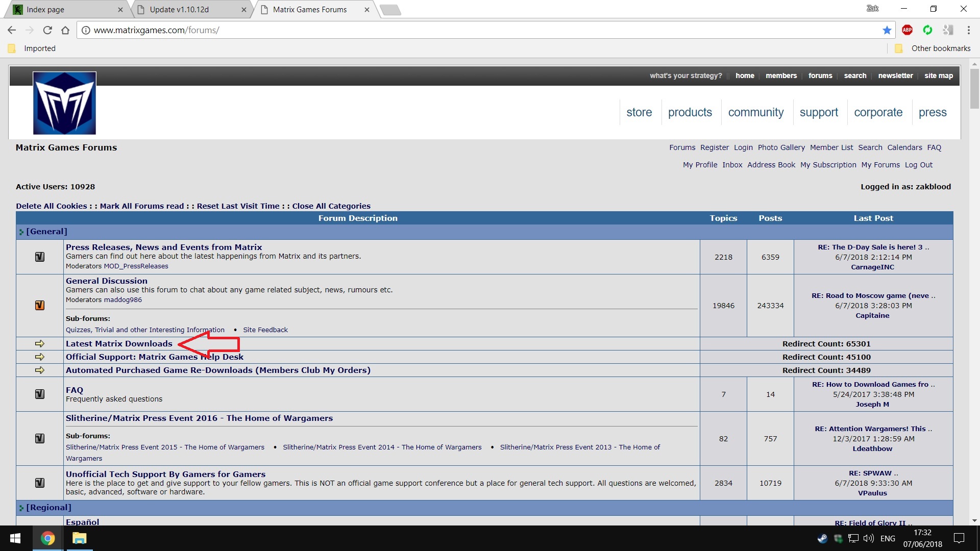Click the Slitherine/Matrix Press Event forum status icon

coord(40,439)
